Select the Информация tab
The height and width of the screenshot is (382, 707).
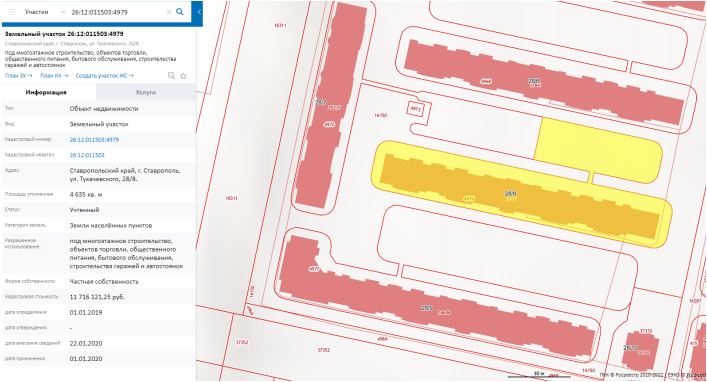point(46,92)
